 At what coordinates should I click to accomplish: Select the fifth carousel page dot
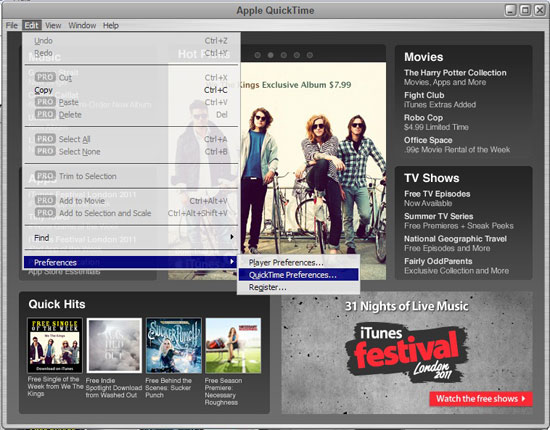tap(310, 55)
